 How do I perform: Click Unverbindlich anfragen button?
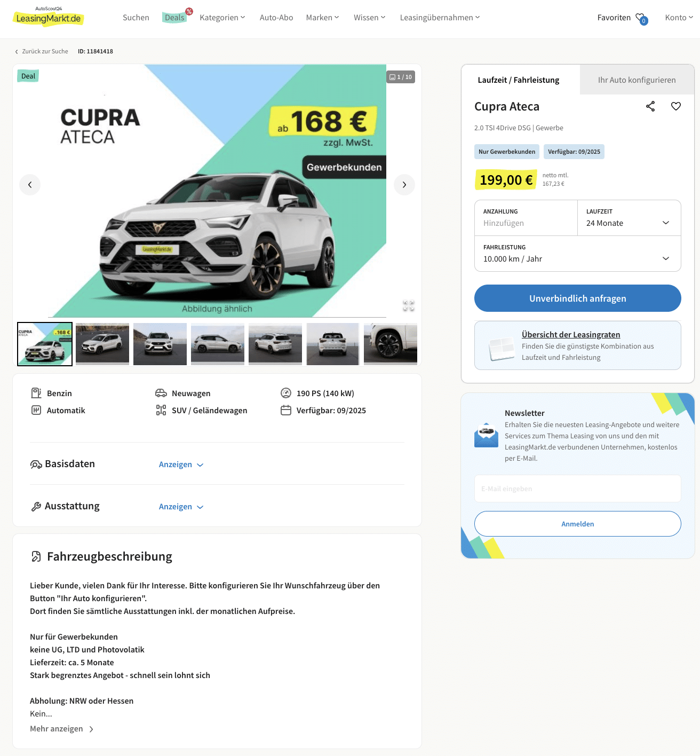tap(577, 298)
